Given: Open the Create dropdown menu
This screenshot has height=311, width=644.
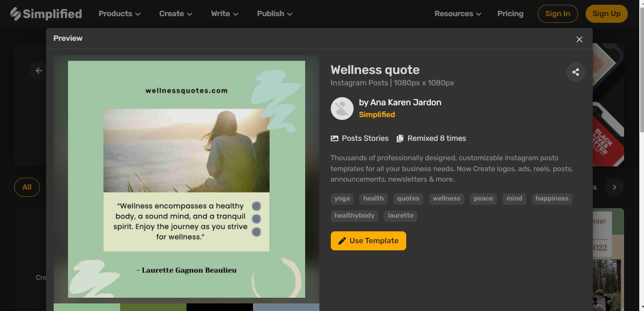Looking at the screenshot, I should [x=176, y=14].
